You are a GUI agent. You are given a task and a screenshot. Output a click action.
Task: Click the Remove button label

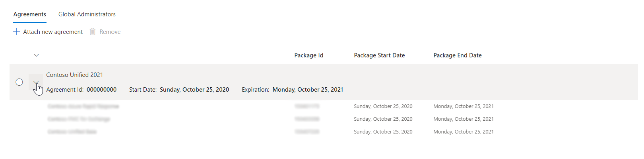(x=110, y=32)
